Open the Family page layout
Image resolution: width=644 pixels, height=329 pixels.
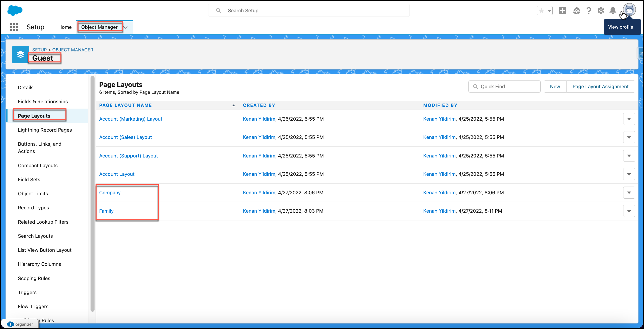pos(106,211)
